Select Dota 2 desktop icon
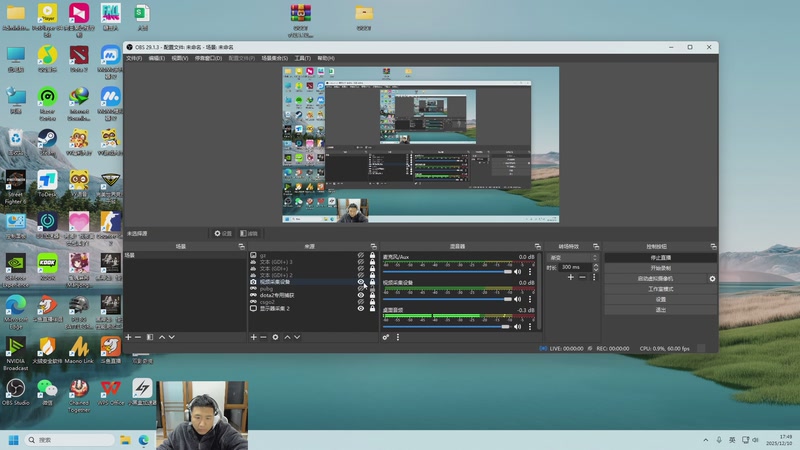Viewport: 800px width, 450px height. pos(79,59)
